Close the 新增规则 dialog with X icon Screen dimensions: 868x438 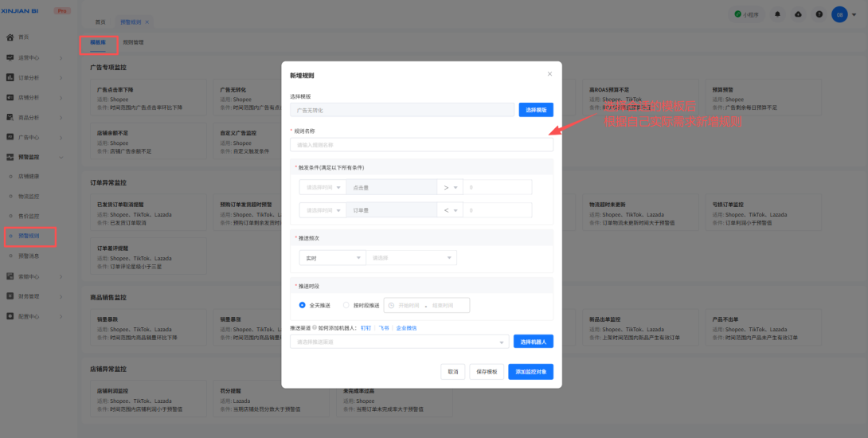point(549,74)
